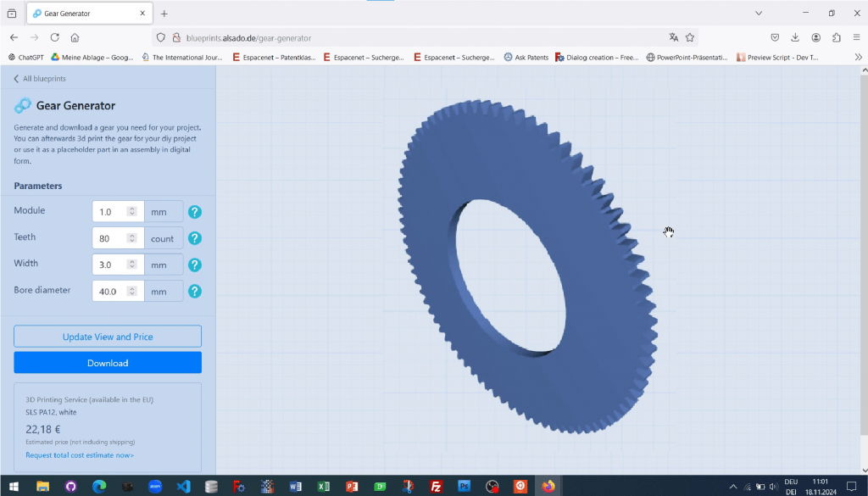
Task: Click the translate page icon in address bar
Action: [673, 37]
